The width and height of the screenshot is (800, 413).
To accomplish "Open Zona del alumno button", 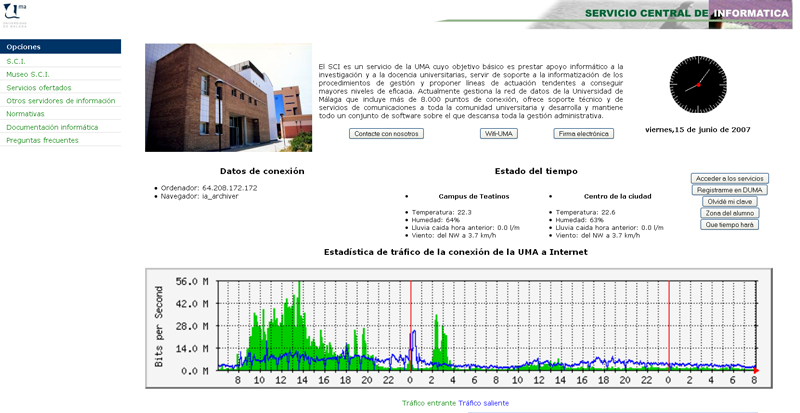I will (x=730, y=213).
